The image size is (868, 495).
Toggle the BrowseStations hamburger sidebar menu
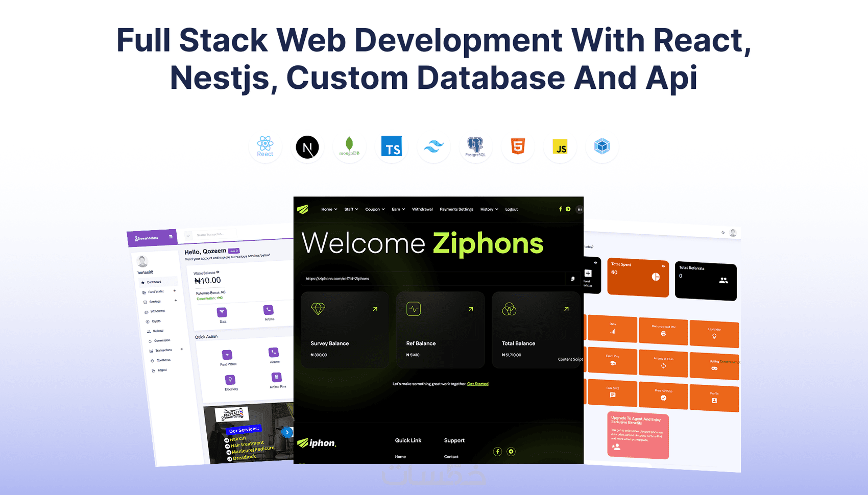pos(171,237)
